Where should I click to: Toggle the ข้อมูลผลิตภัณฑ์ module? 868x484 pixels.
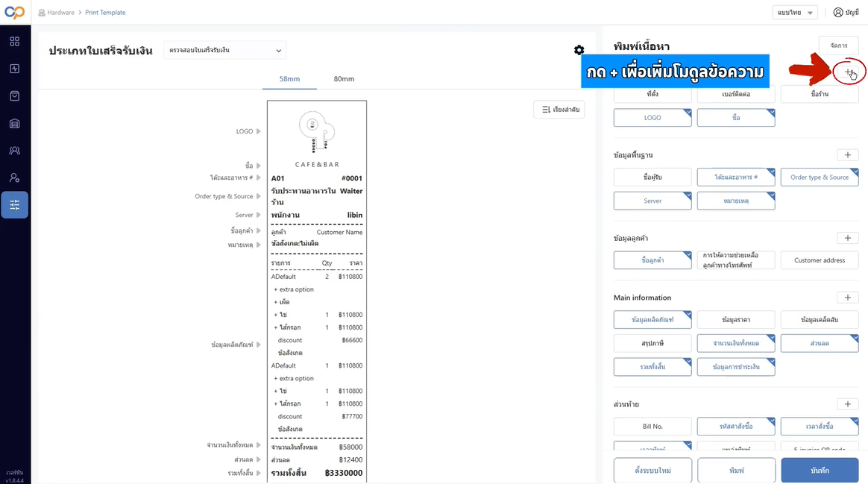coord(652,319)
